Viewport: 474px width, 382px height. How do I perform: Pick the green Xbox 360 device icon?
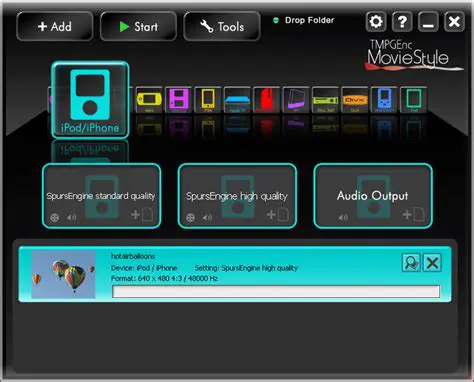tap(325, 100)
